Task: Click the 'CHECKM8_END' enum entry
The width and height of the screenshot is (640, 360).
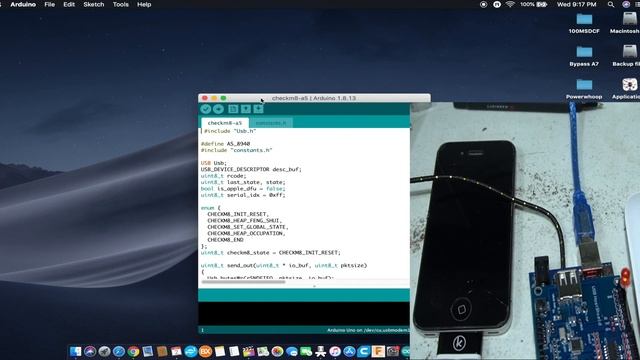Action: pos(225,240)
